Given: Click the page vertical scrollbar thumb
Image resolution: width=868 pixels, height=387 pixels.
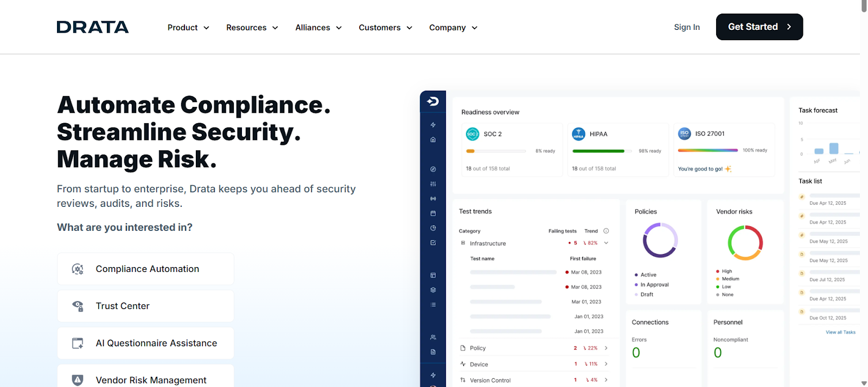Looking at the screenshot, I should pyautogui.click(x=864, y=6).
